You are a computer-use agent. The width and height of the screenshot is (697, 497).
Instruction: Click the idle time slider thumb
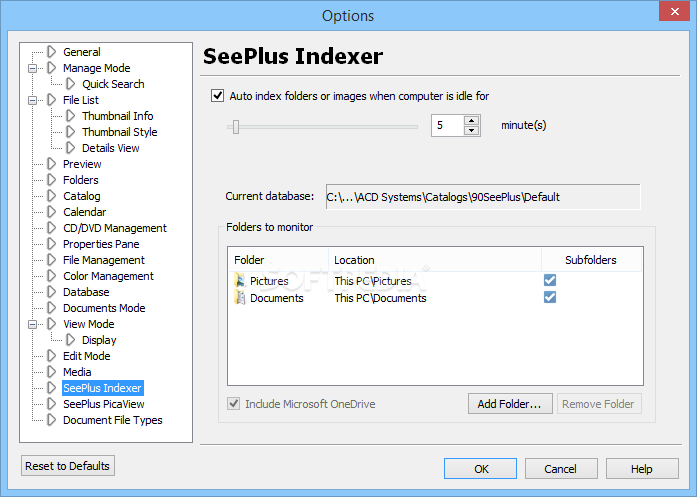pos(236,127)
